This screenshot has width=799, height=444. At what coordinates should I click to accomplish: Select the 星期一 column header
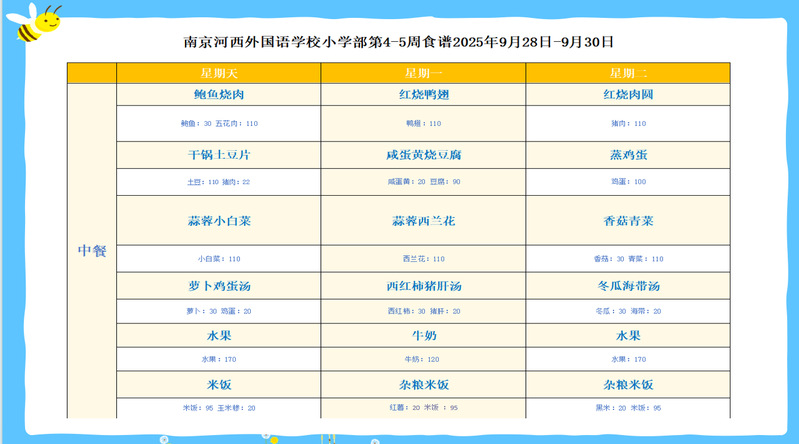423,73
